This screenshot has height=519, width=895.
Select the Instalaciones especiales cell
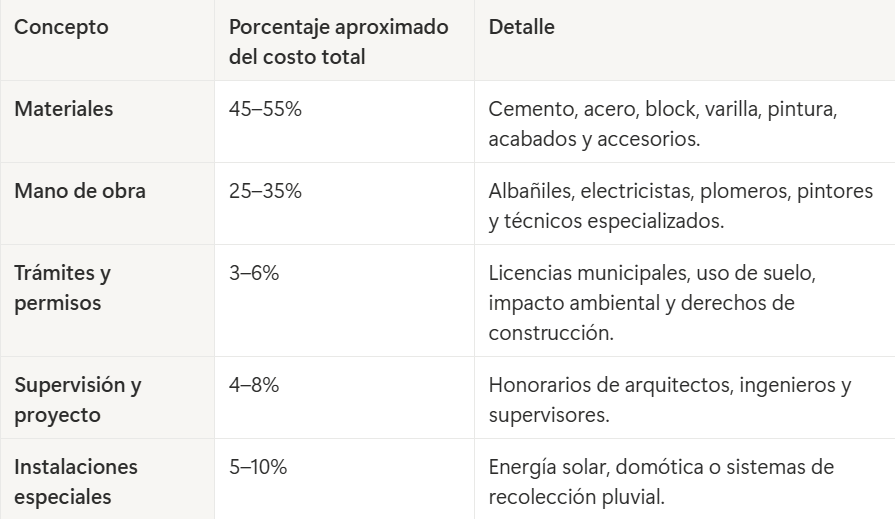coord(76,481)
